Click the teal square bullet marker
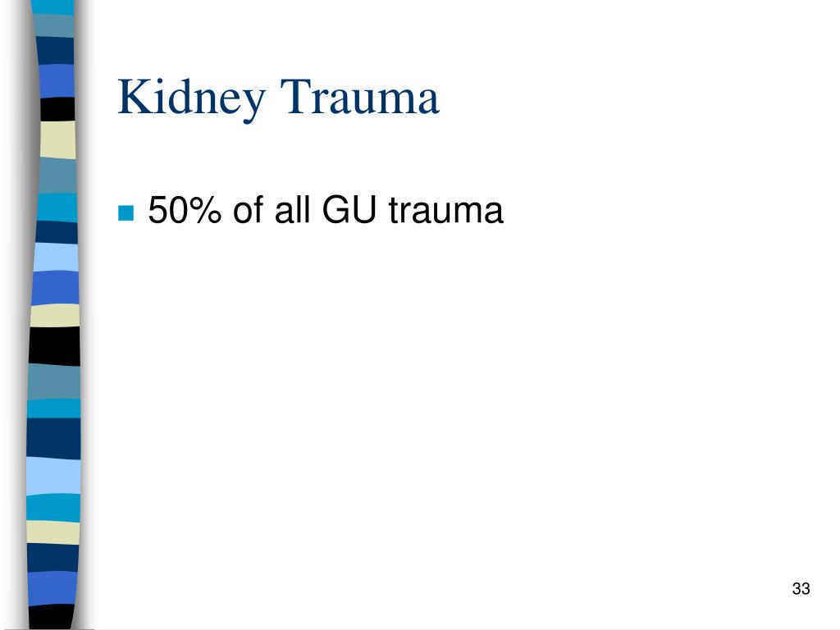This screenshot has width=840, height=630. point(126,212)
